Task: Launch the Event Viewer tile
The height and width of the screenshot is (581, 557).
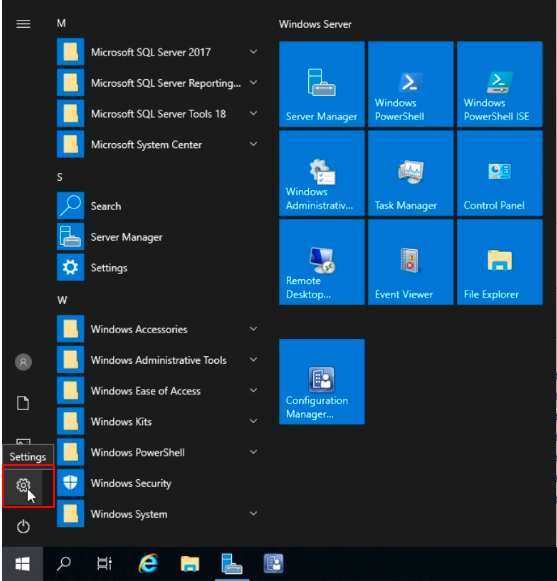Action: click(411, 262)
